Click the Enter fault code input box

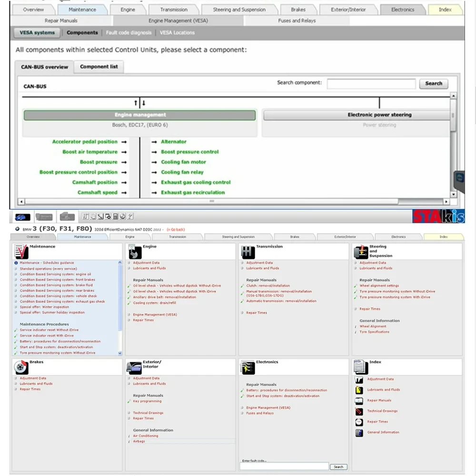coord(284,466)
